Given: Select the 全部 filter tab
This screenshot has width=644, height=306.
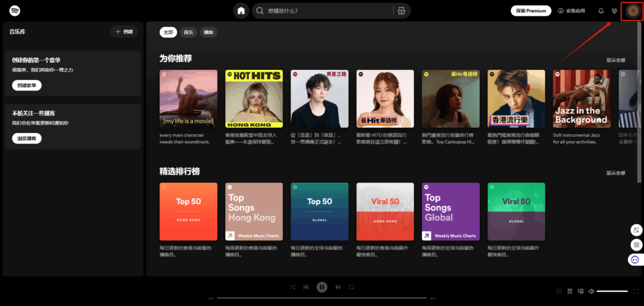Looking at the screenshot, I should [168, 33].
